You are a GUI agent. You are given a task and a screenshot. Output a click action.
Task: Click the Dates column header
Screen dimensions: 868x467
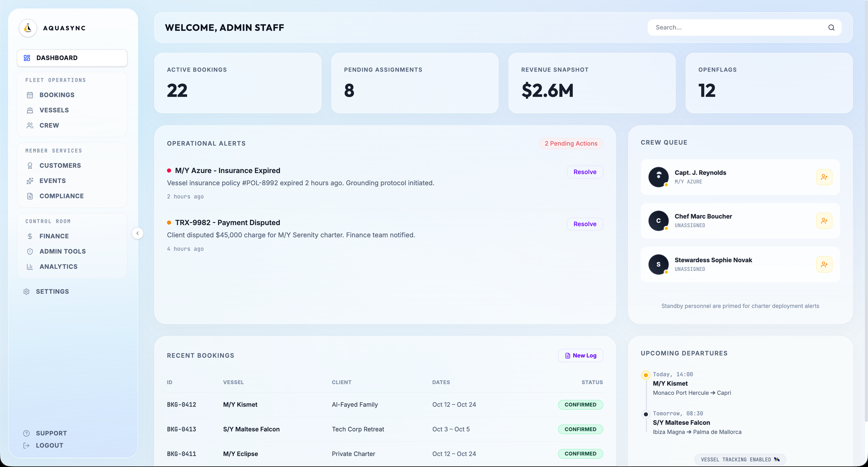[x=441, y=382]
